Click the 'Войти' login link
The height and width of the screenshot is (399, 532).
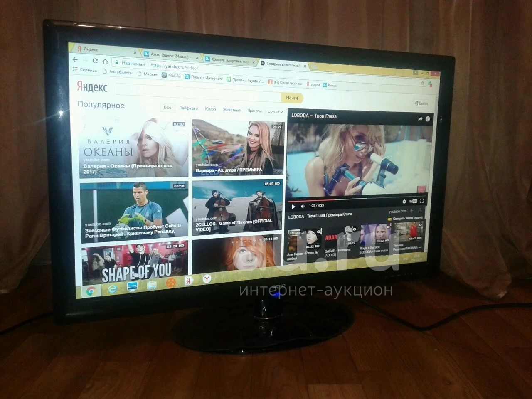point(421,103)
